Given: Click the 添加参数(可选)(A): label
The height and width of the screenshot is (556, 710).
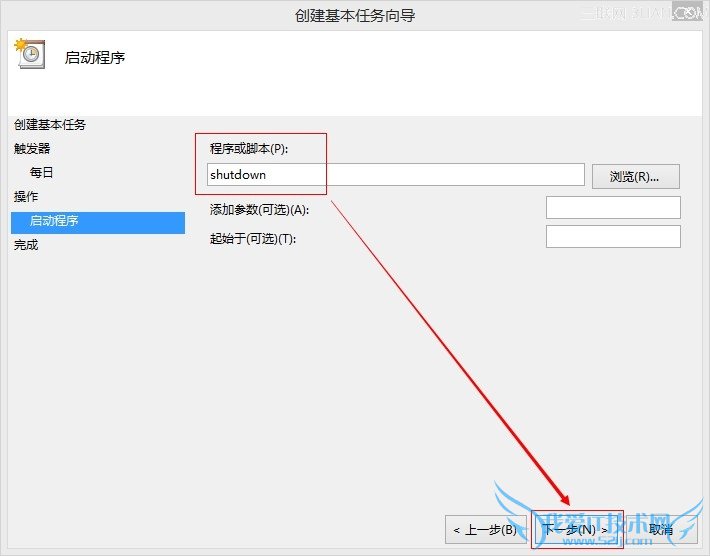Looking at the screenshot, I should coord(259,210).
